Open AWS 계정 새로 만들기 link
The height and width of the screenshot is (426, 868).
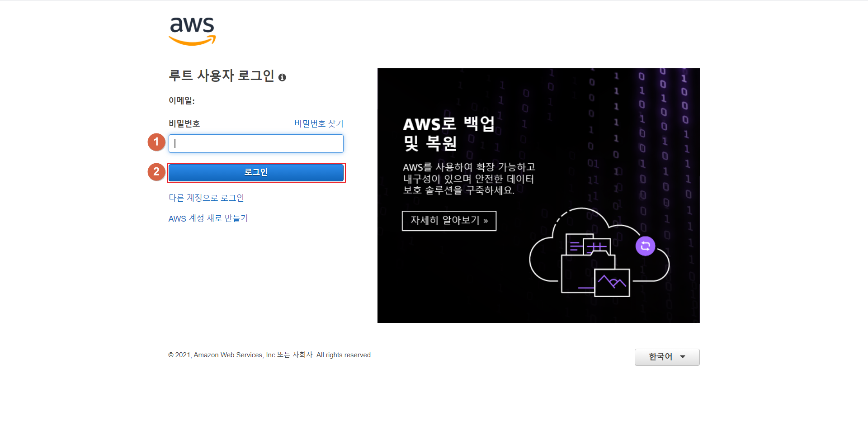[208, 218]
